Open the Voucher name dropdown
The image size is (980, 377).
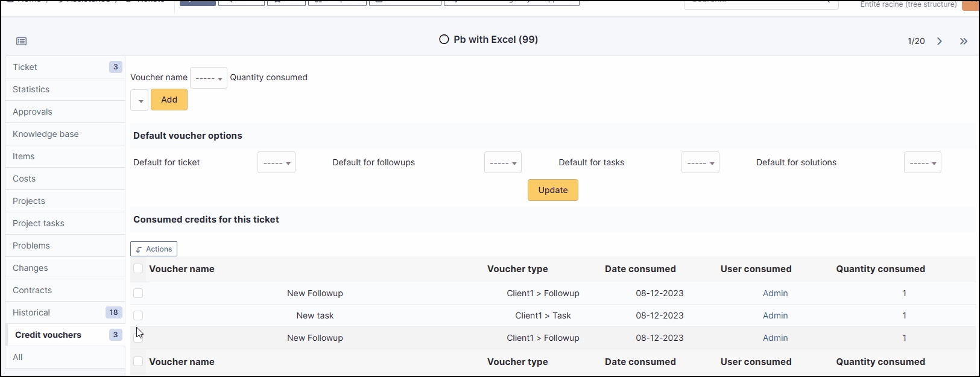click(x=209, y=78)
